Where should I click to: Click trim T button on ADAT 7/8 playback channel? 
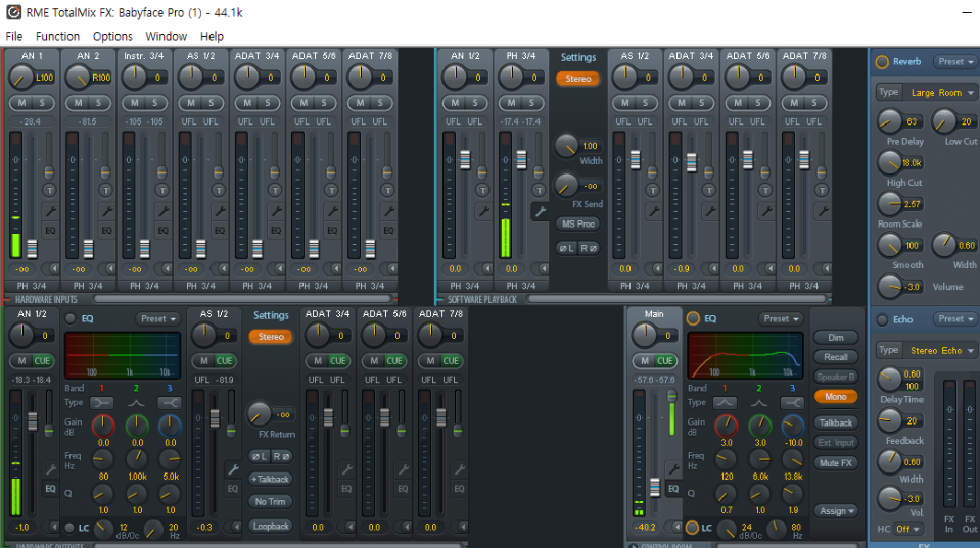pyautogui.click(x=822, y=191)
